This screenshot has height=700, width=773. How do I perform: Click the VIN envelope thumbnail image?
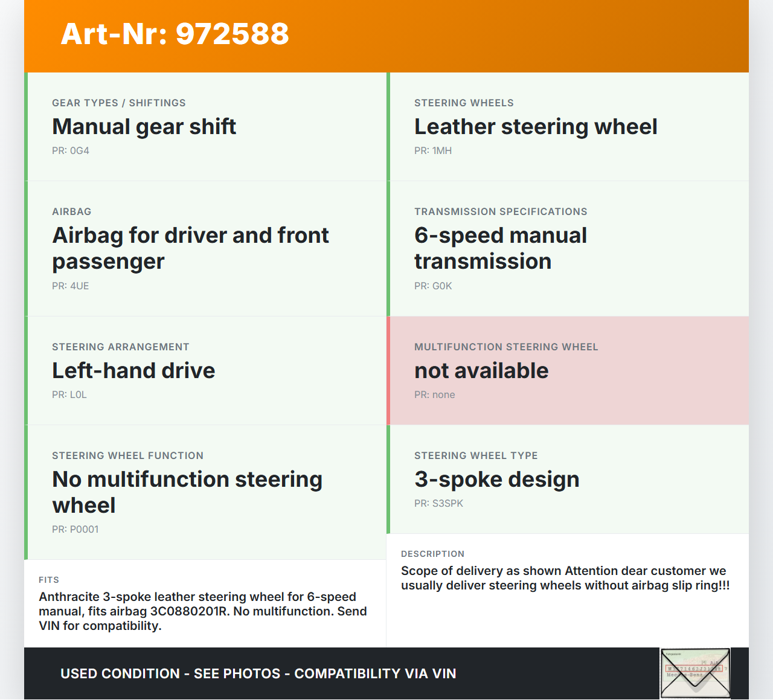[x=695, y=673]
